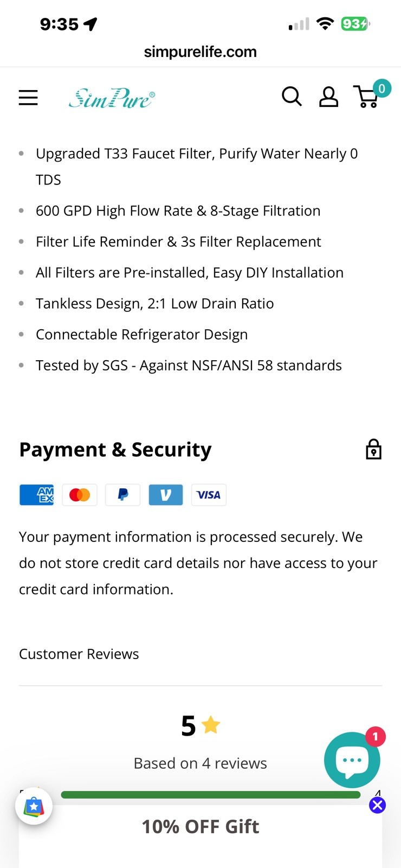Image resolution: width=401 pixels, height=868 pixels.
Task: Tap the Mastercard payment icon
Action: point(80,495)
